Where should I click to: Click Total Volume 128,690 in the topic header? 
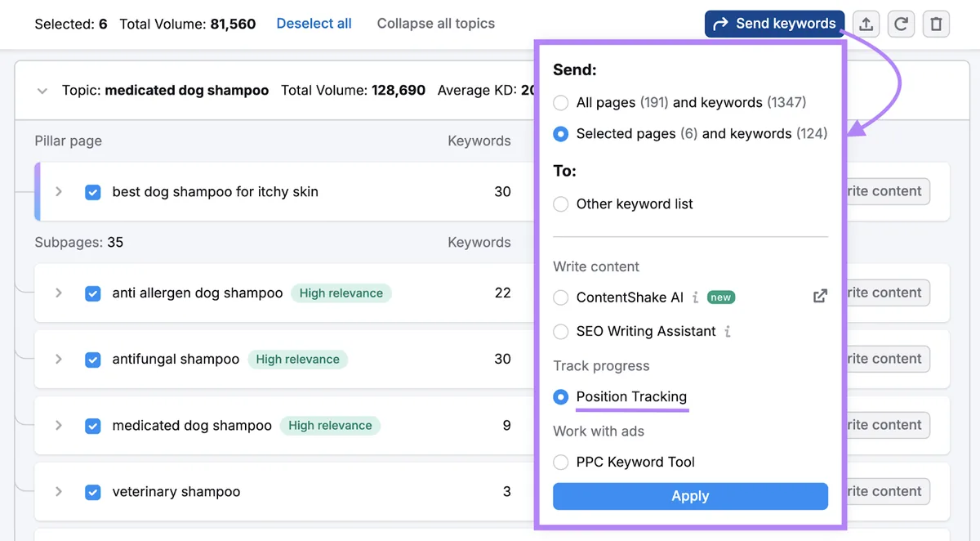tap(353, 91)
